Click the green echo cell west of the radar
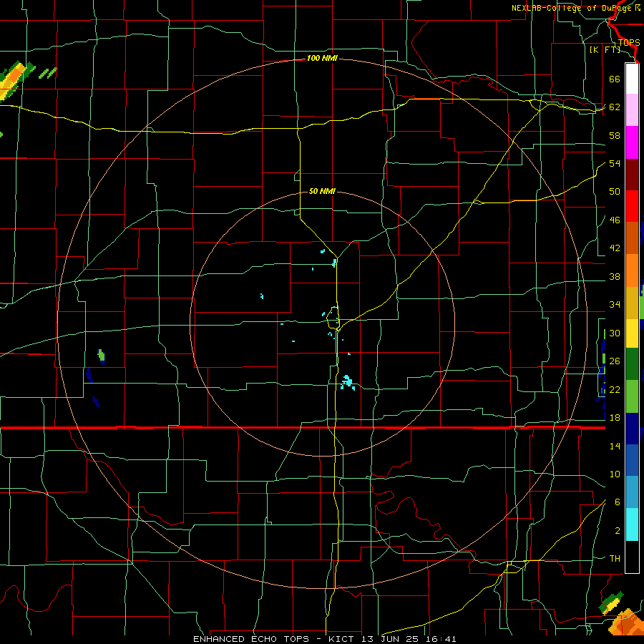Image resolution: width=644 pixels, height=644 pixels. [102, 355]
